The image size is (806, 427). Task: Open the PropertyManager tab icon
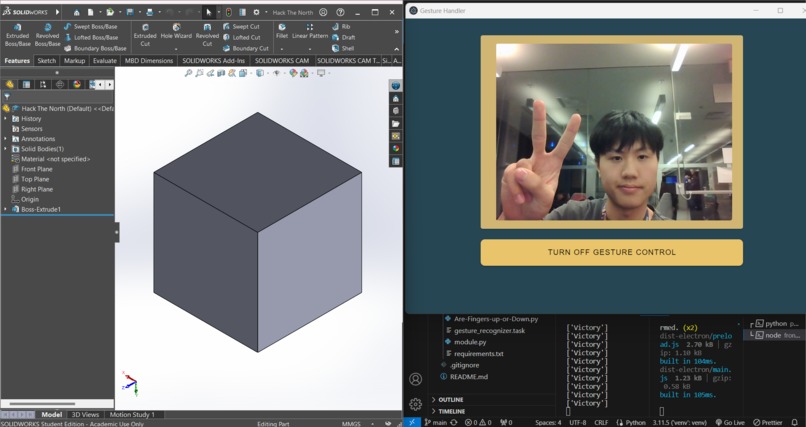click(26, 84)
